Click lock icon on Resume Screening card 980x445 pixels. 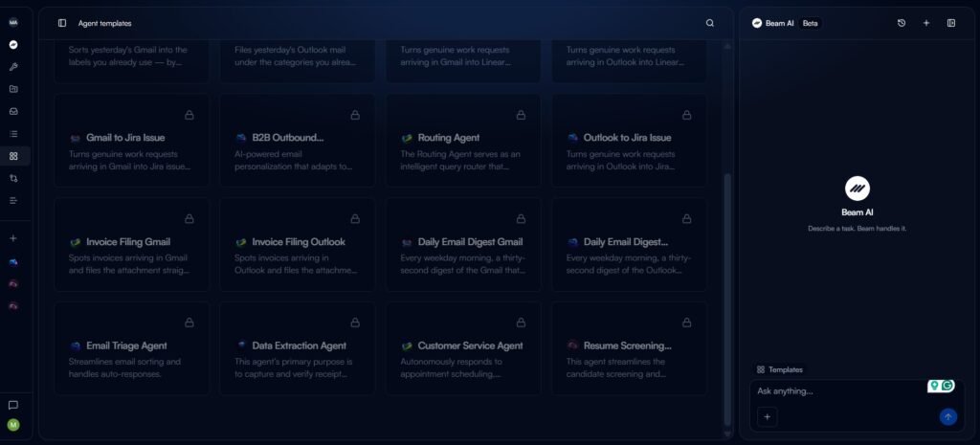687,323
